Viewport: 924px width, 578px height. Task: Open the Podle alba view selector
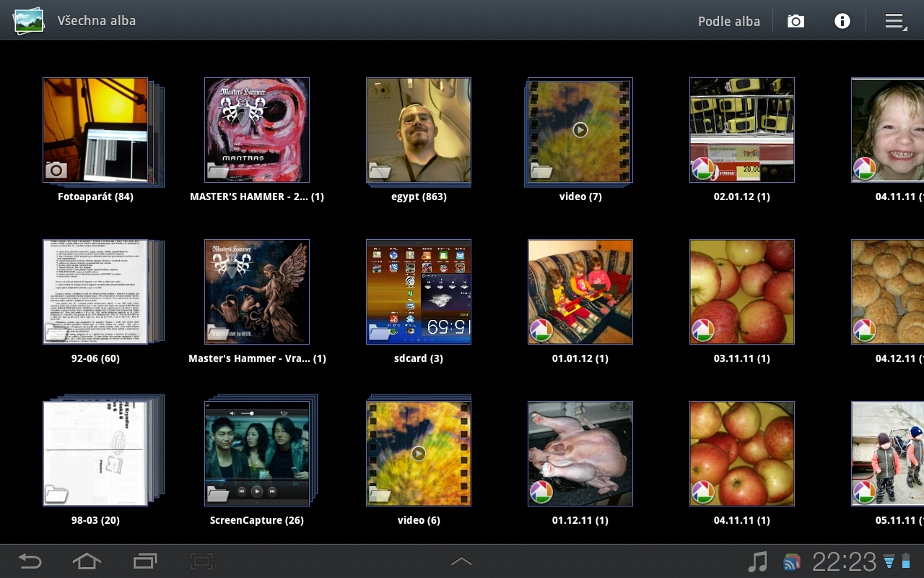point(729,21)
